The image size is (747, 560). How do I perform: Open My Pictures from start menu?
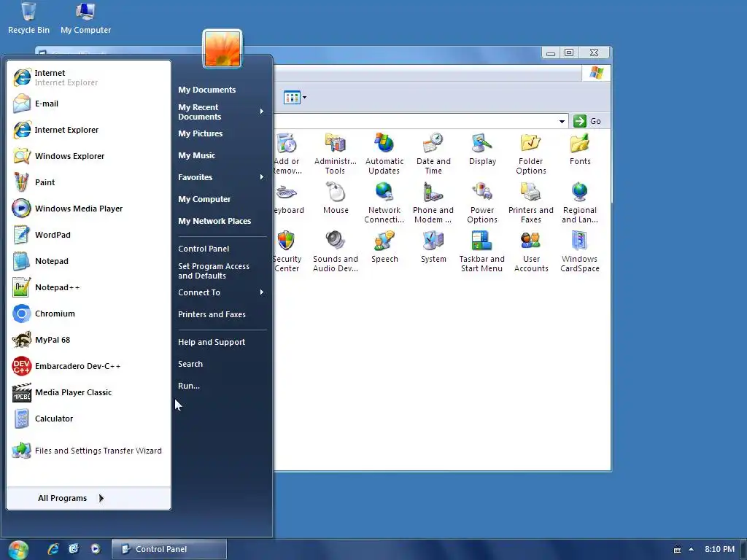click(x=221, y=133)
